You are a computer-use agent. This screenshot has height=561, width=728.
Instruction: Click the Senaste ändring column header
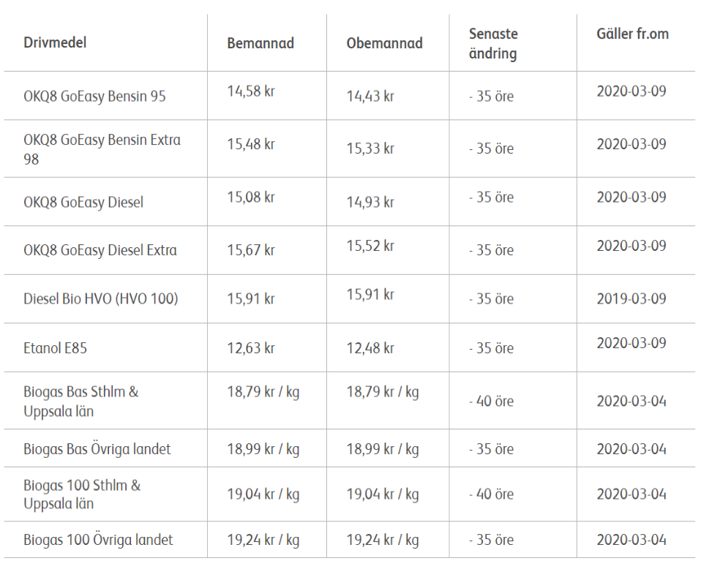[x=495, y=44]
